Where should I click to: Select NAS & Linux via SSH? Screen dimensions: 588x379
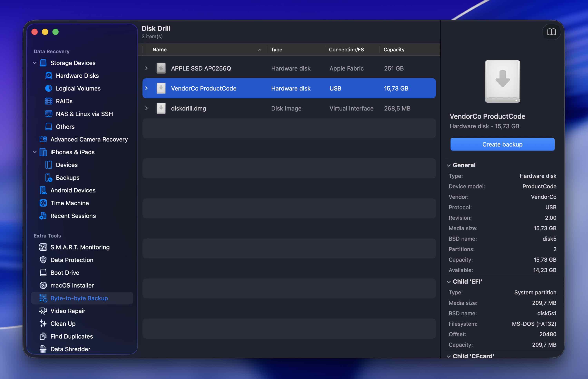click(84, 114)
